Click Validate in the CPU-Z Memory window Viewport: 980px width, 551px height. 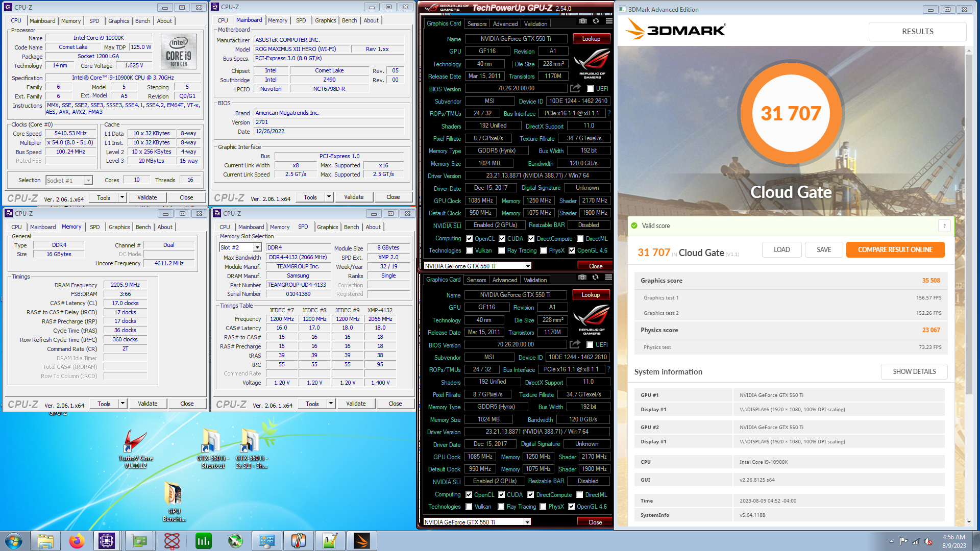(x=148, y=404)
